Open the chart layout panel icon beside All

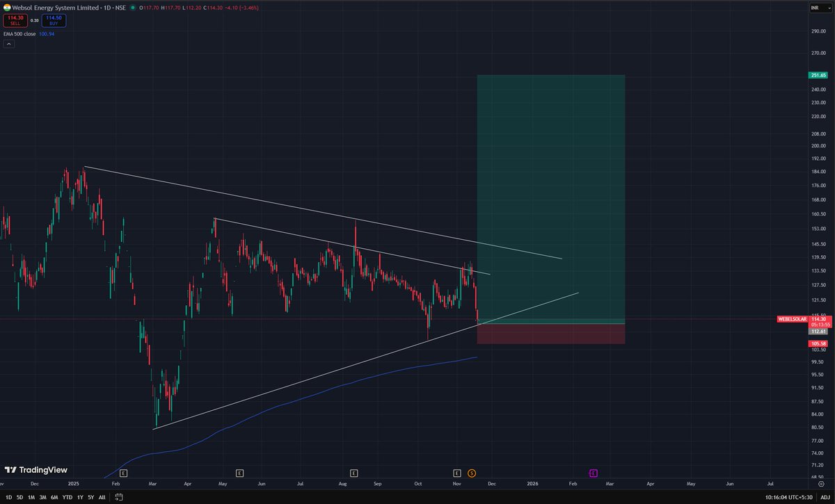tap(120, 497)
